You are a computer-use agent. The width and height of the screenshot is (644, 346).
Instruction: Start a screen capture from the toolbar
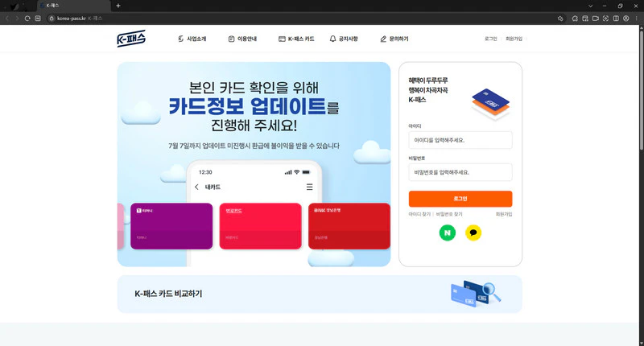pyautogui.click(x=605, y=19)
